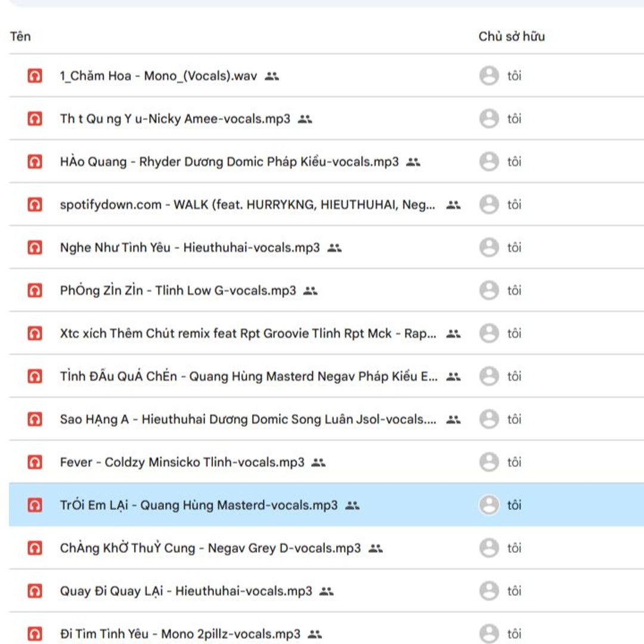Click audio icon beside Nghe Như Tình Yêu
This screenshot has height=644, width=644.
coord(35,247)
